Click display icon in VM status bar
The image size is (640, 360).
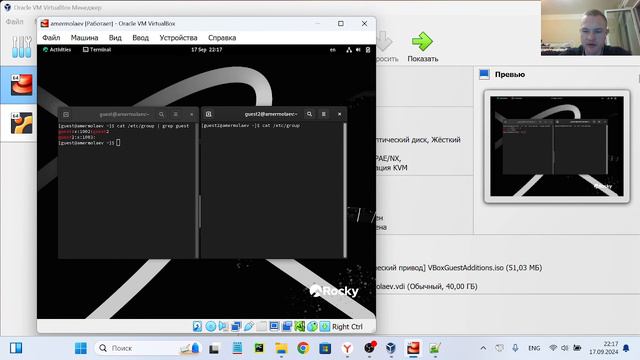coord(274,327)
